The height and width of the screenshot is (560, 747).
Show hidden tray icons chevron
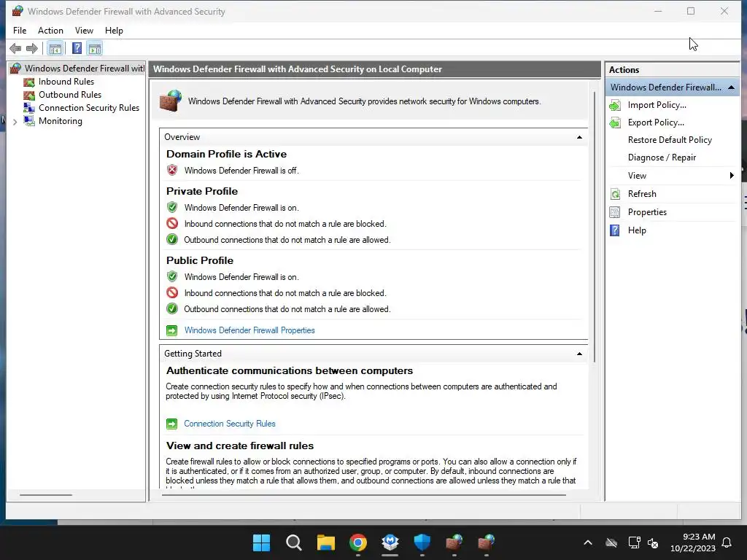tap(588, 542)
